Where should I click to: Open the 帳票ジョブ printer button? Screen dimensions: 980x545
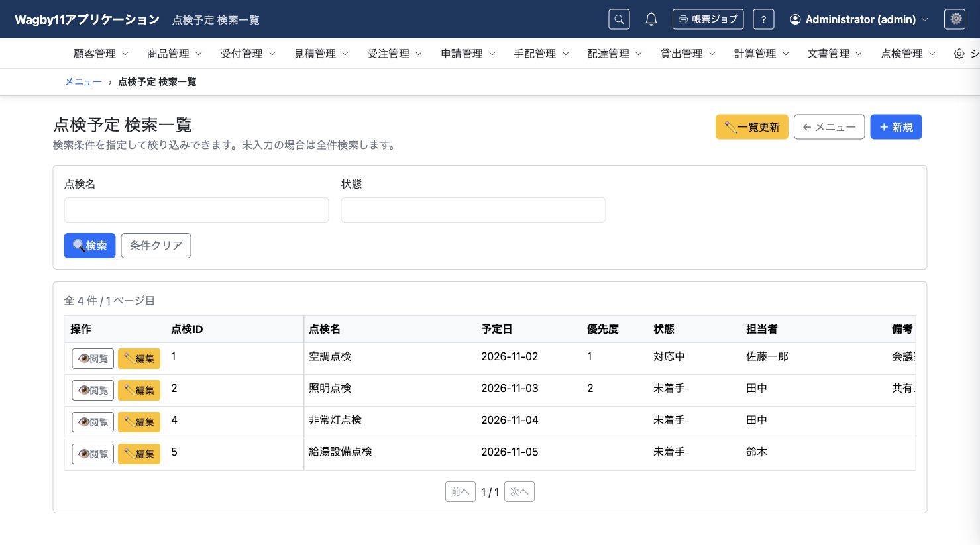(x=708, y=19)
